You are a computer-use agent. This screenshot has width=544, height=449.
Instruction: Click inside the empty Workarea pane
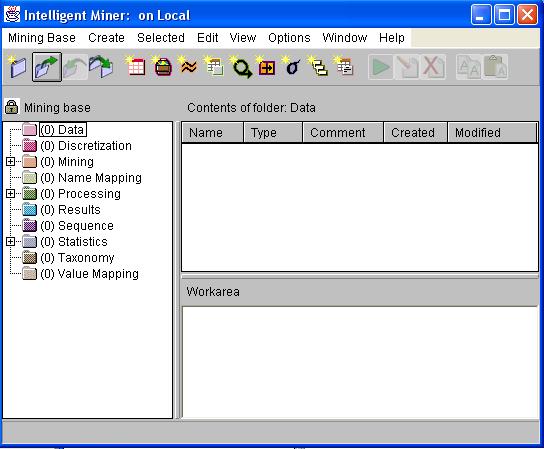(x=360, y=362)
